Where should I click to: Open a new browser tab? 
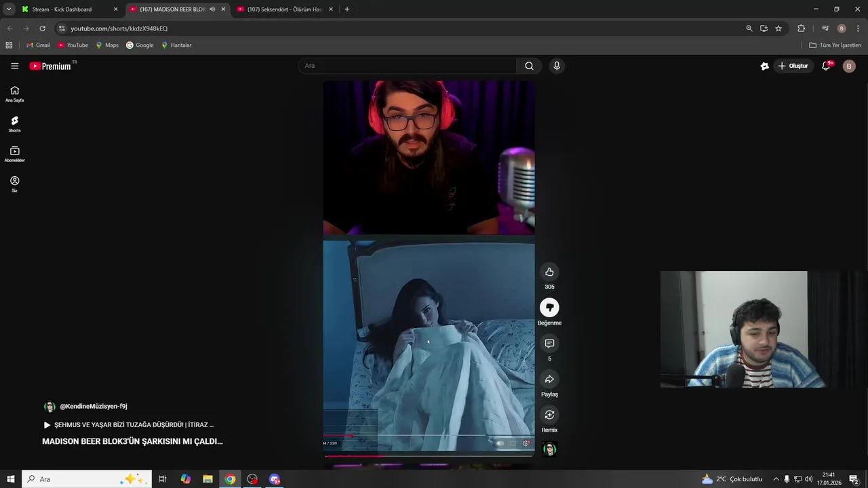(347, 9)
